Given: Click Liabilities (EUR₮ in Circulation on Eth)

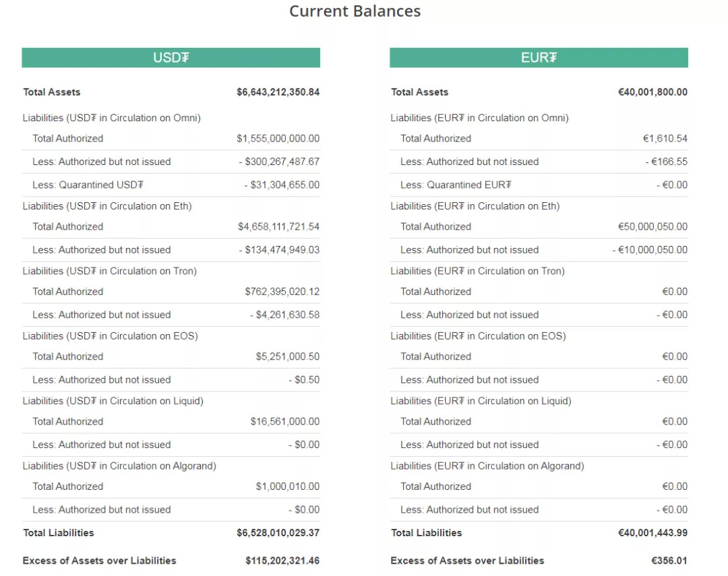Looking at the screenshot, I should point(475,206).
